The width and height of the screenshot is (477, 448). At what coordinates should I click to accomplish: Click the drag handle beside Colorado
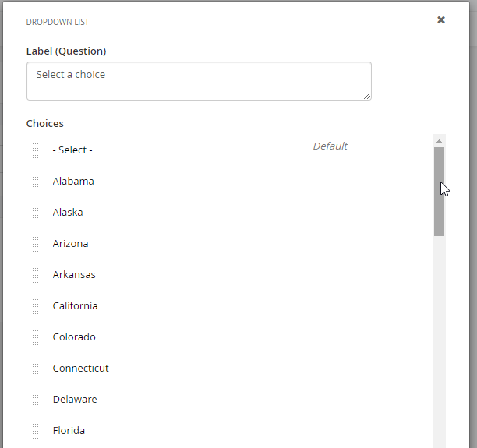[36, 337]
